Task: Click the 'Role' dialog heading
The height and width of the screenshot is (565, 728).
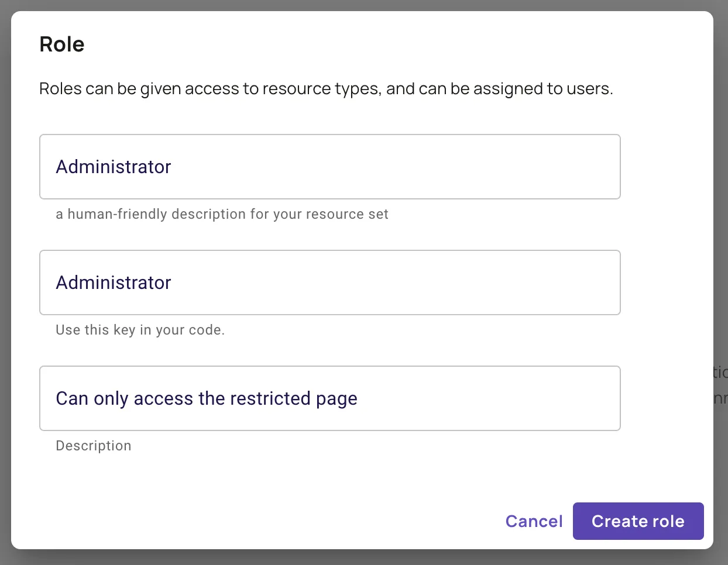Action: [x=61, y=44]
